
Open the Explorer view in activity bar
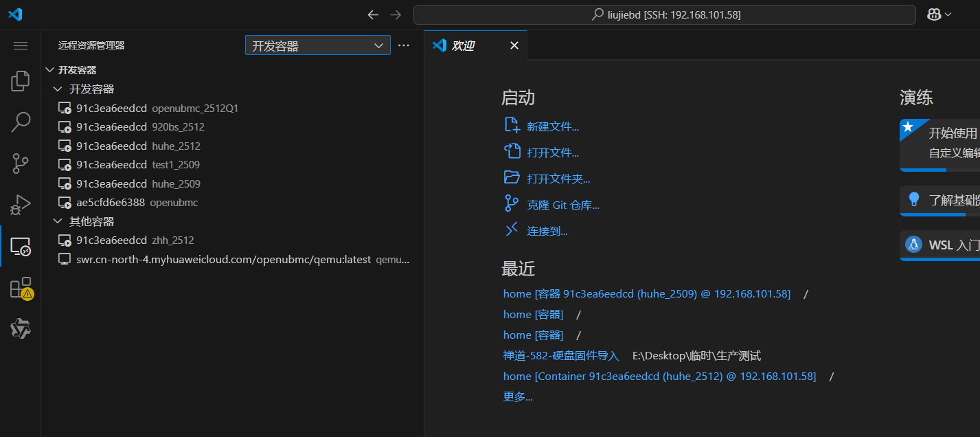pos(21,81)
